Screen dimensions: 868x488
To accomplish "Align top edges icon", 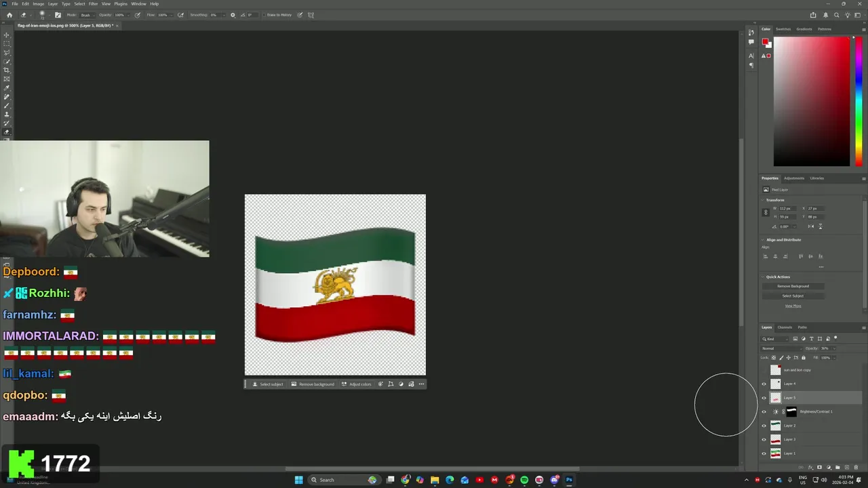I will pyautogui.click(x=801, y=256).
